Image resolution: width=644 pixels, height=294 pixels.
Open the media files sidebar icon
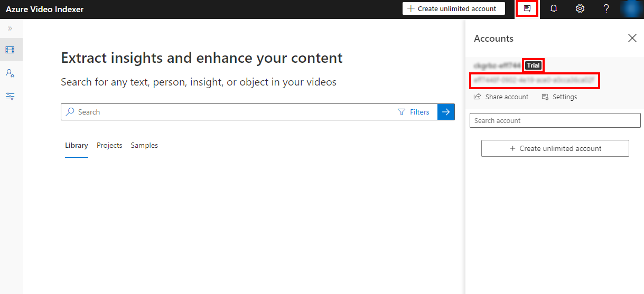[x=10, y=50]
